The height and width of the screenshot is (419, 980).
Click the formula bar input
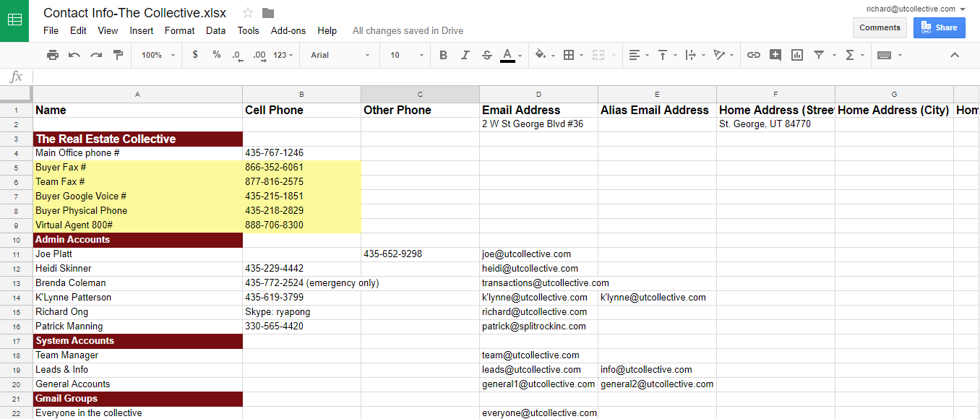[x=506, y=77]
